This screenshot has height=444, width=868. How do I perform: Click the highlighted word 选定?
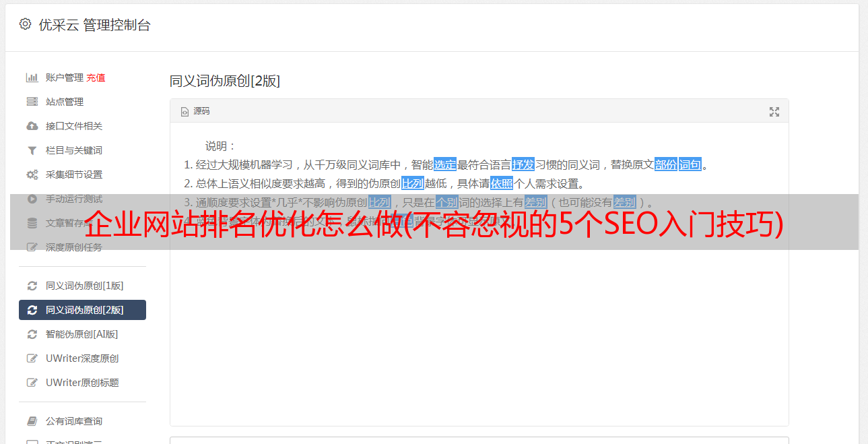pos(445,164)
